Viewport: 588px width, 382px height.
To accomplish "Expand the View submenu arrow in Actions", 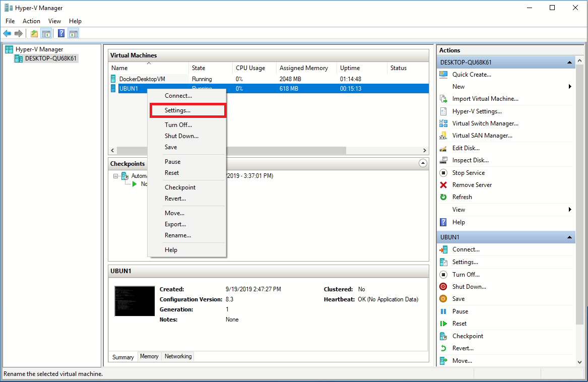I will coord(570,209).
